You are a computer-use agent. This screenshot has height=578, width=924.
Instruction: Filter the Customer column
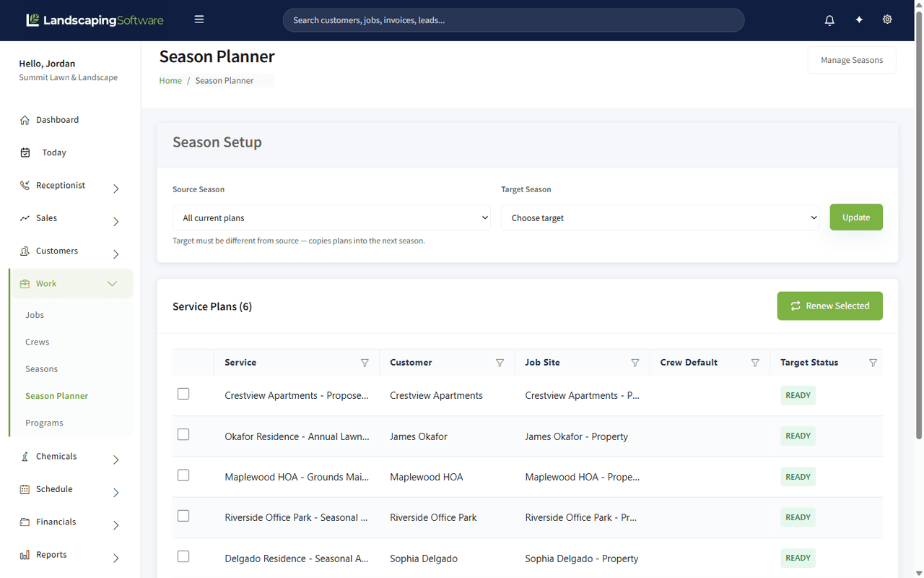[x=500, y=363]
